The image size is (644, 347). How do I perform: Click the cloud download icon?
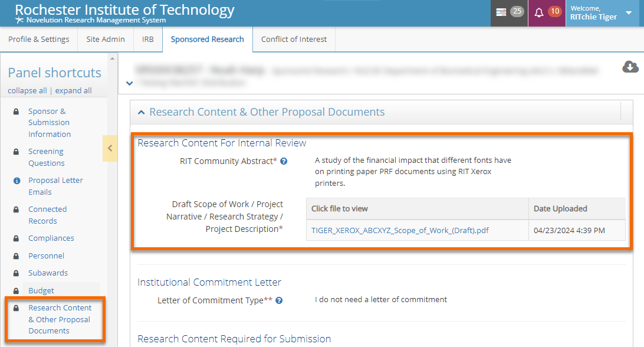pos(630,67)
